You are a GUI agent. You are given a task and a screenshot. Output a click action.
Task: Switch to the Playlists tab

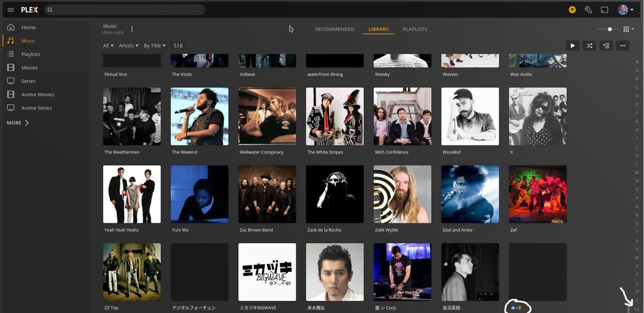[415, 29]
